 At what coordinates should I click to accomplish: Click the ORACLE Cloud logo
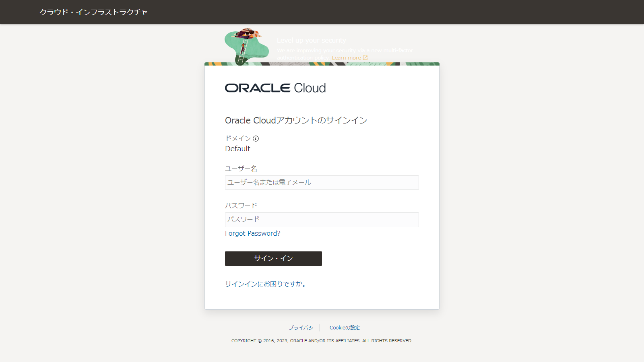[275, 88]
